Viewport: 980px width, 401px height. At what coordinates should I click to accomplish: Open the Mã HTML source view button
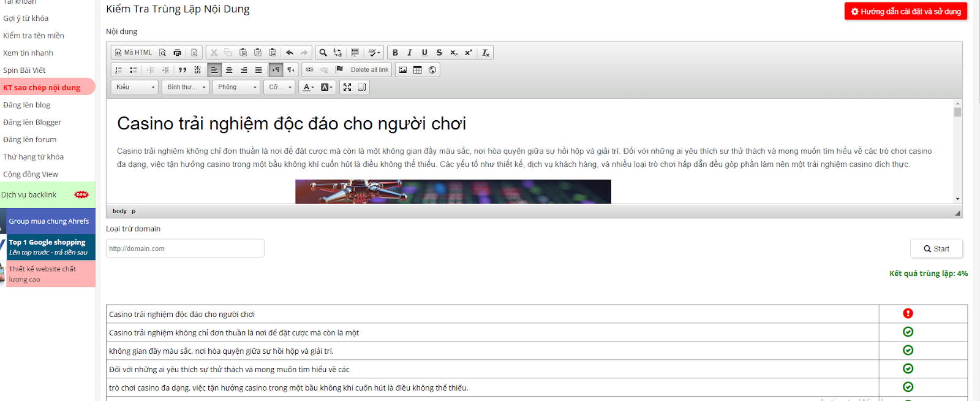134,53
